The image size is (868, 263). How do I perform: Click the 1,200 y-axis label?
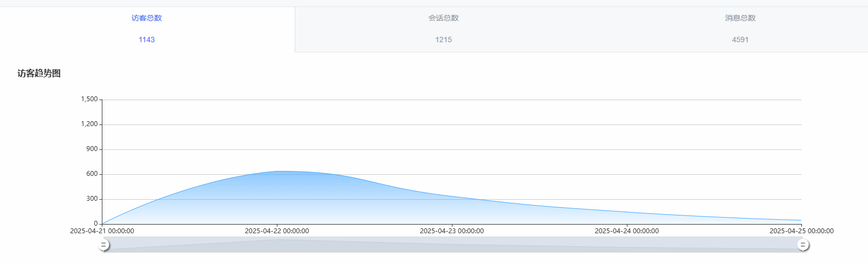click(x=89, y=124)
